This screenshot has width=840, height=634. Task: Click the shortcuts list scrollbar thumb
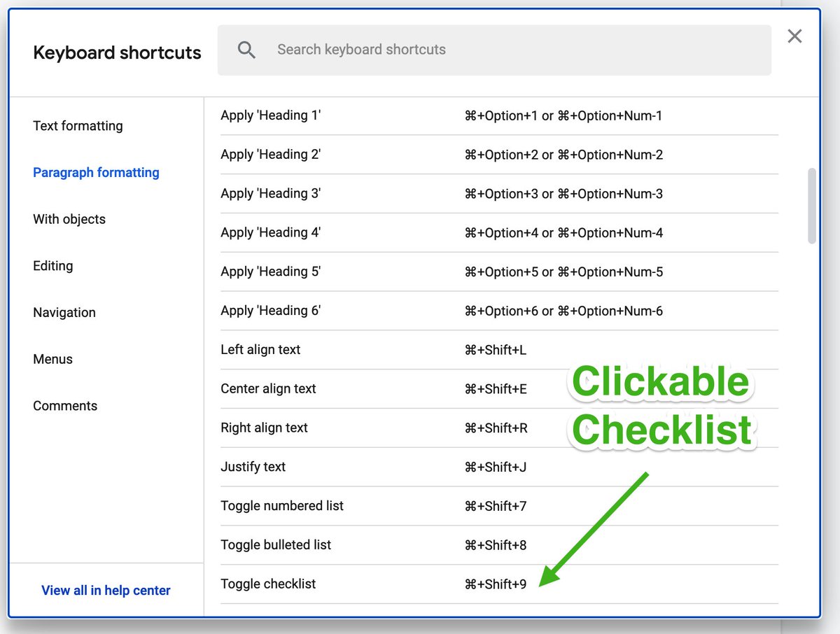[812, 206]
